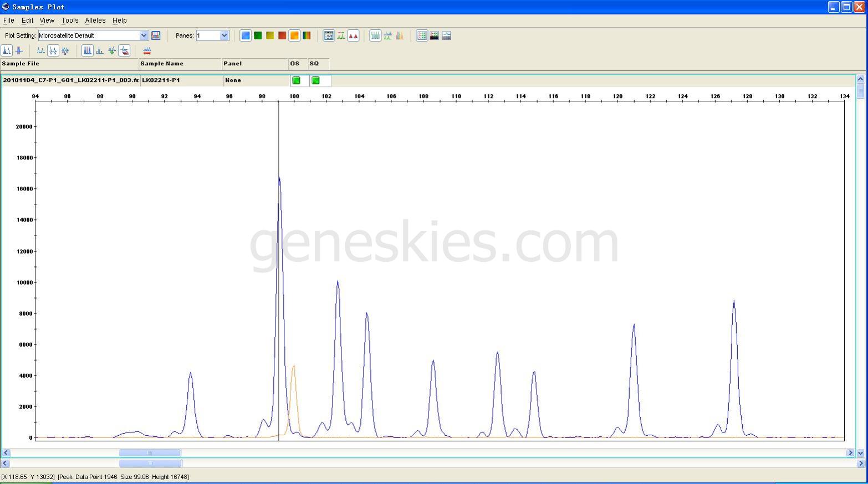Open the Plot Setting dropdown
Viewport: 868px width, 484px height.
click(x=144, y=35)
